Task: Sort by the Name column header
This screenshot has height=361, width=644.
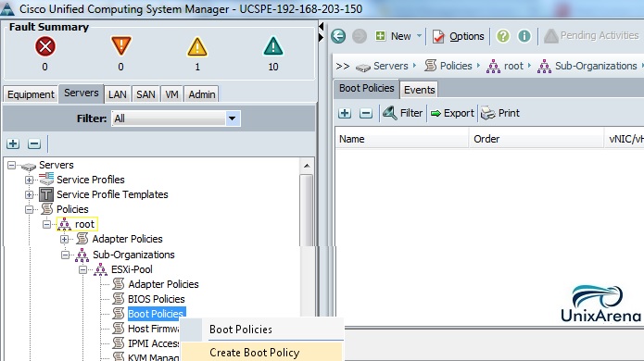Action: click(401, 139)
